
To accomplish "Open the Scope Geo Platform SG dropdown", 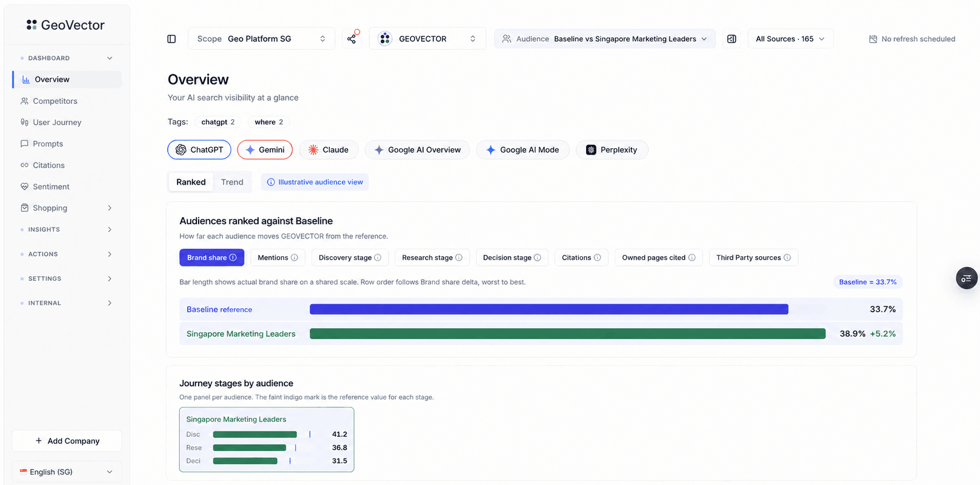I will tap(261, 39).
